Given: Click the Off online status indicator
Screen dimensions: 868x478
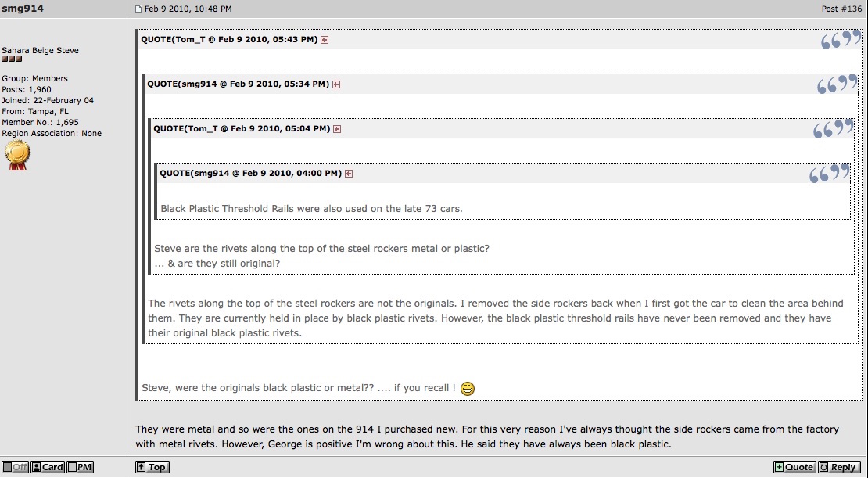Looking at the screenshot, I should [x=15, y=467].
